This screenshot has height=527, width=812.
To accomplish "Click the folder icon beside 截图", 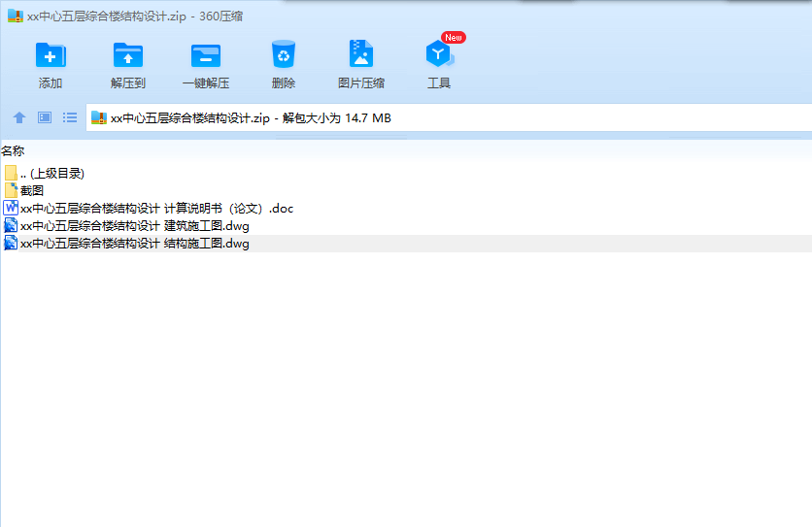I will tap(11, 190).
